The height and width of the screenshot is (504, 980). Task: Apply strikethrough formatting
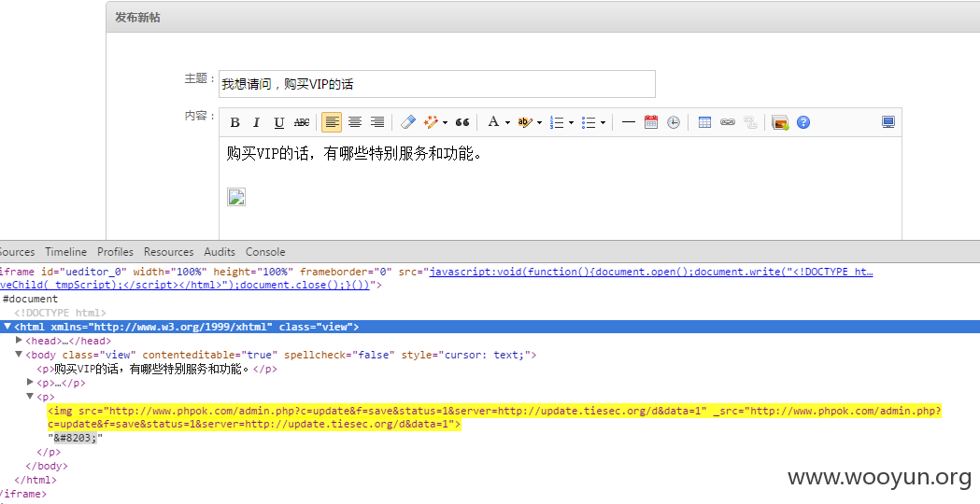[x=302, y=122]
